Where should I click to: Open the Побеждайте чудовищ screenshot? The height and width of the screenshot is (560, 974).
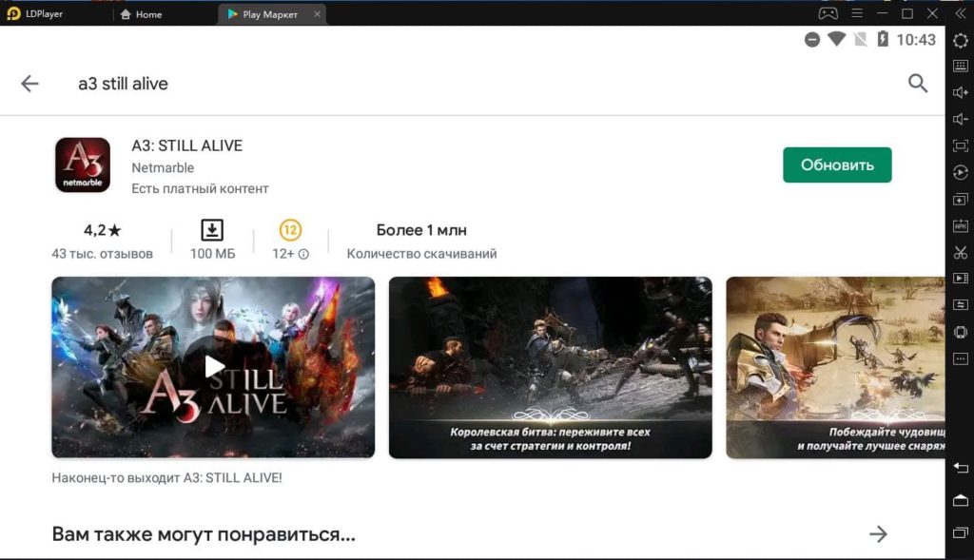pos(835,368)
